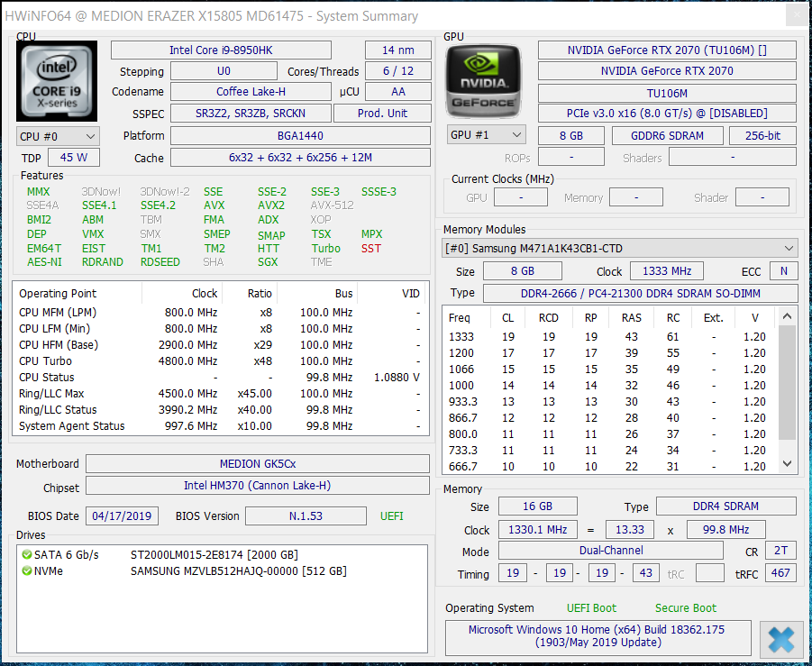
Task: Click the 256-bit bus width field
Action: pyautogui.click(x=762, y=136)
